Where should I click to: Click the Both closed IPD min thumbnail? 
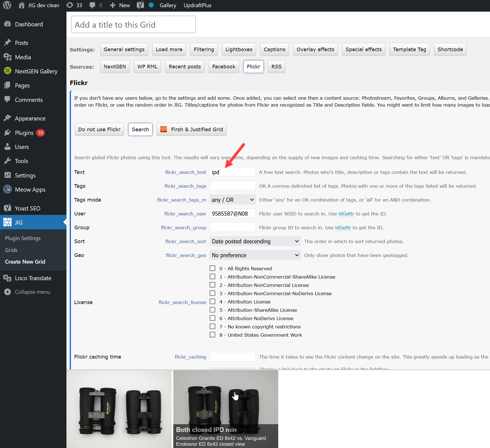click(x=225, y=409)
